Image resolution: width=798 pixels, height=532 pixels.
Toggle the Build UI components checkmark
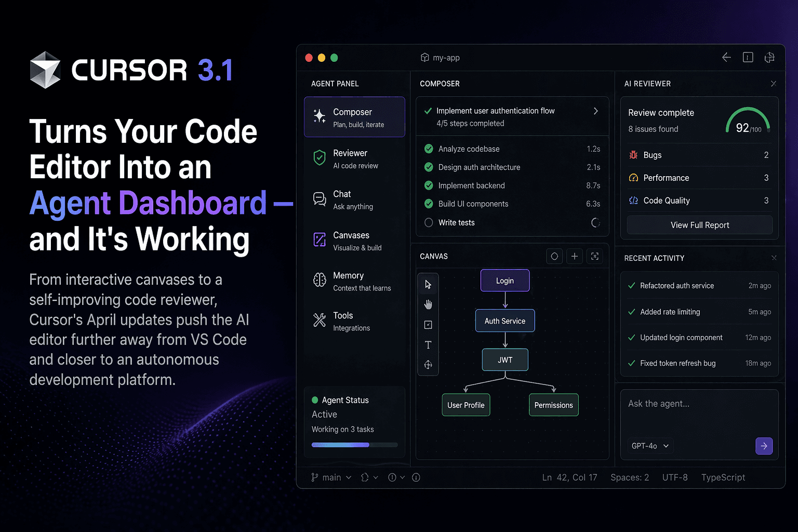pyautogui.click(x=429, y=204)
